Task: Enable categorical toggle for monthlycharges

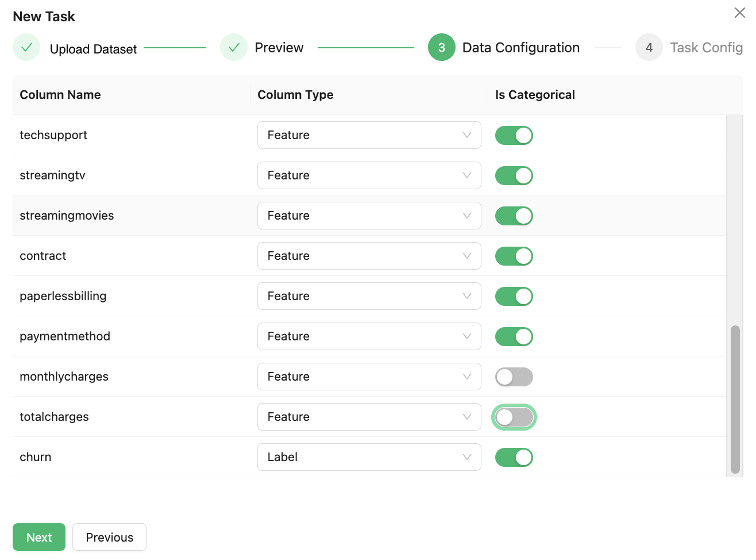Action: (x=514, y=377)
